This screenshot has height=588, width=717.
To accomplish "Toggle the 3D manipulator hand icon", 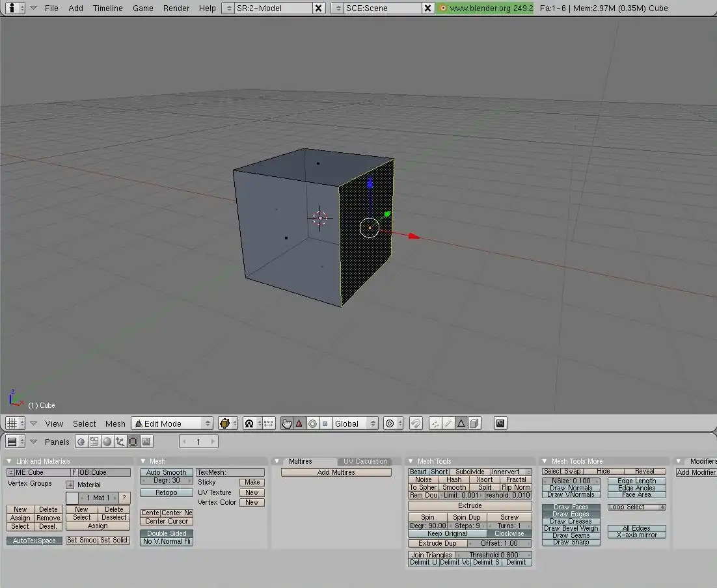I will click(287, 423).
